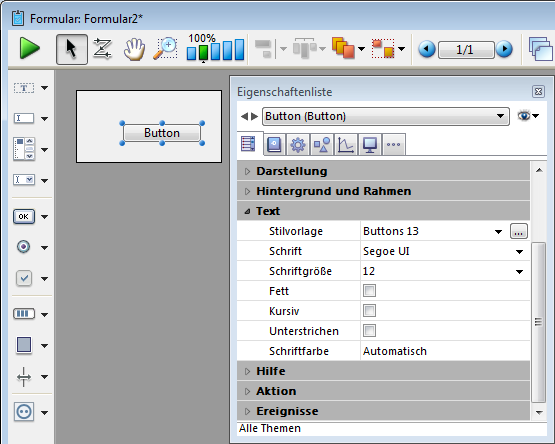Image resolution: width=555 pixels, height=444 pixels.
Task: Choose the hand move tool
Action: (134, 49)
